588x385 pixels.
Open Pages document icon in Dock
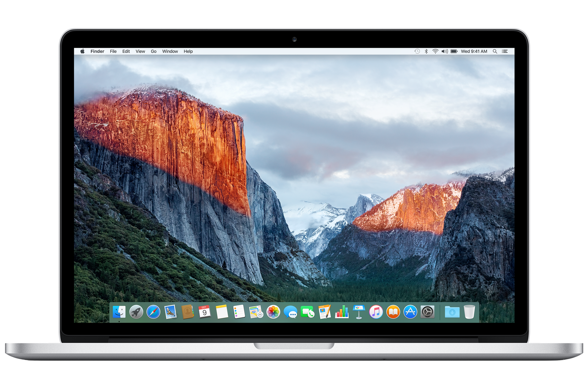tap(325, 312)
